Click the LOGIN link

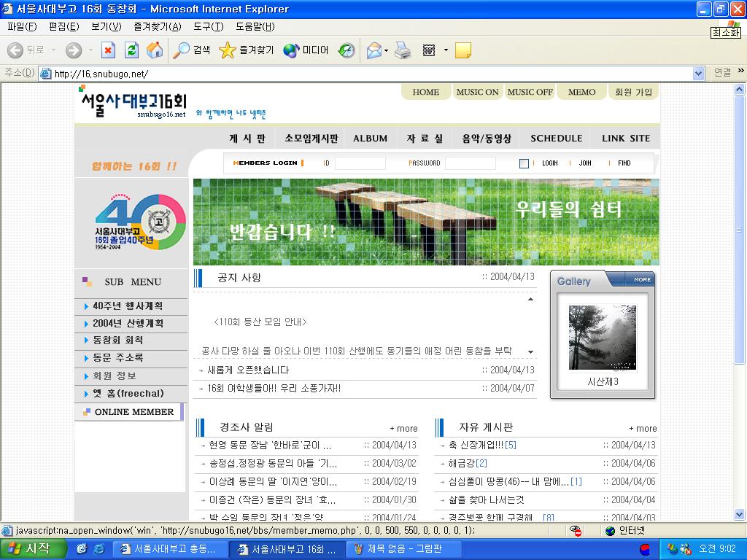click(x=550, y=163)
